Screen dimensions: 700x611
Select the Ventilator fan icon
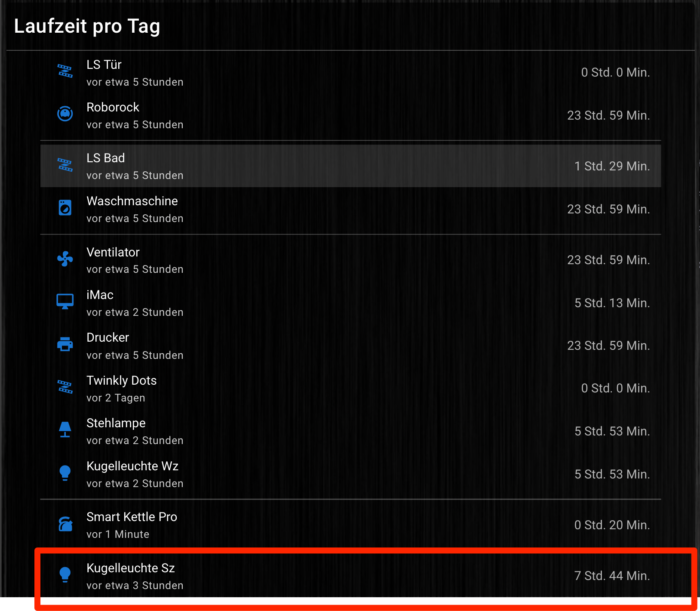tap(65, 259)
